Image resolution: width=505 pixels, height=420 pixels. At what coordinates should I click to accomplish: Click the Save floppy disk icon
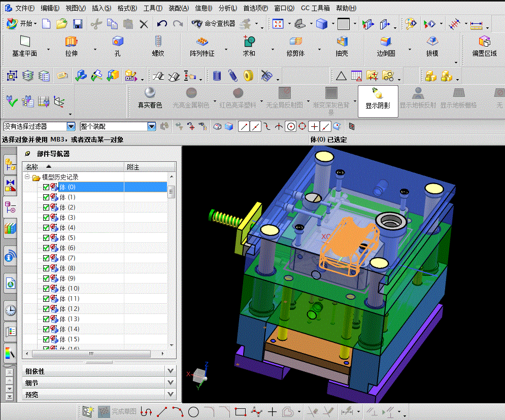78,24
